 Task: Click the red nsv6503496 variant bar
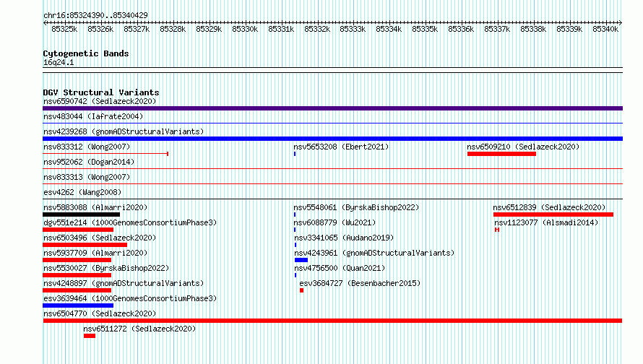click(x=85, y=245)
